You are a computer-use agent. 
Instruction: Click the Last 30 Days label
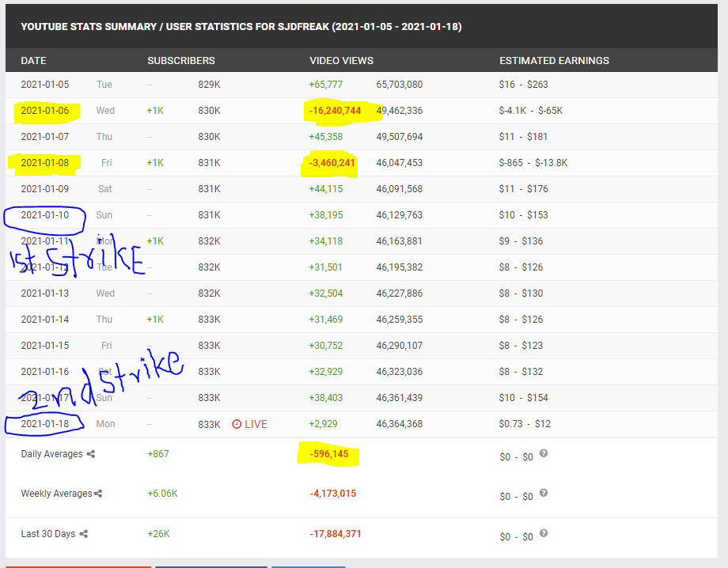point(48,534)
